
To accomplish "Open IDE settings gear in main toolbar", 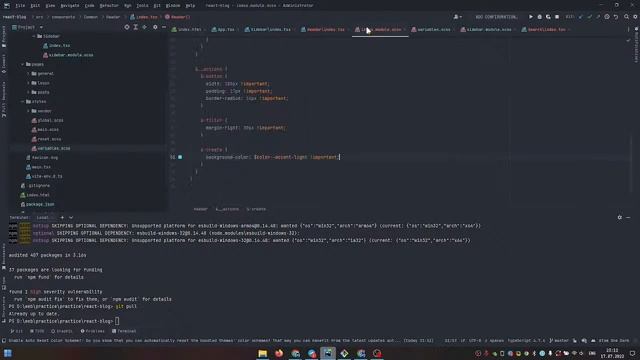I will (636, 17).
